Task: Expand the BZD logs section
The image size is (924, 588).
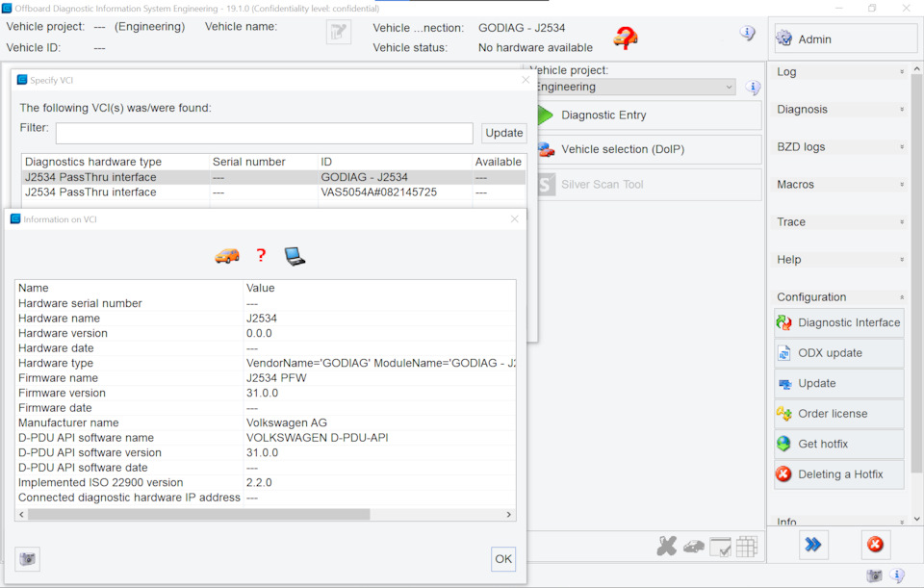Action: 901,146
